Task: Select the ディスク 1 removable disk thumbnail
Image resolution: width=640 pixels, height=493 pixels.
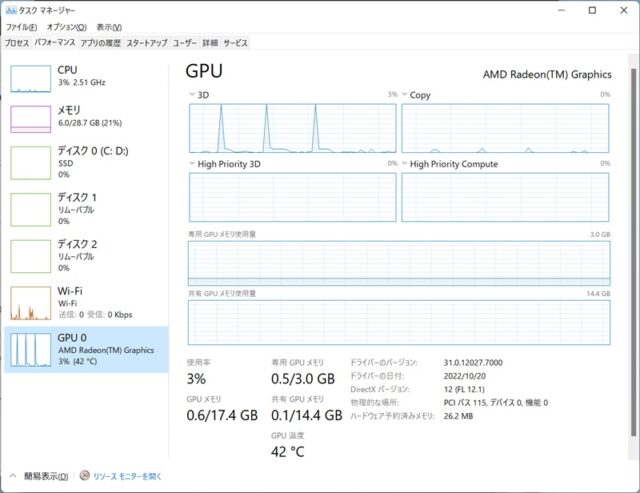Action: (x=30, y=209)
